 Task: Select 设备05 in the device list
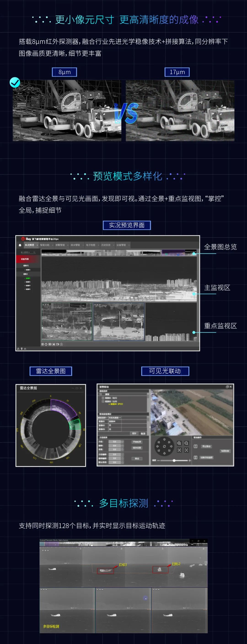pyautogui.click(x=28, y=289)
